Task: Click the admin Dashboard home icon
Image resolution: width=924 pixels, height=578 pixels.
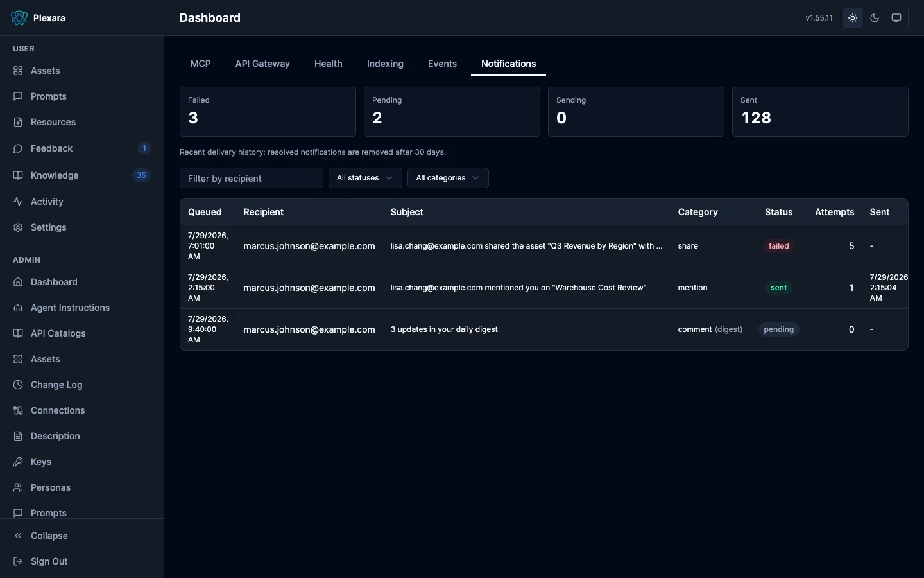Action: tap(18, 282)
